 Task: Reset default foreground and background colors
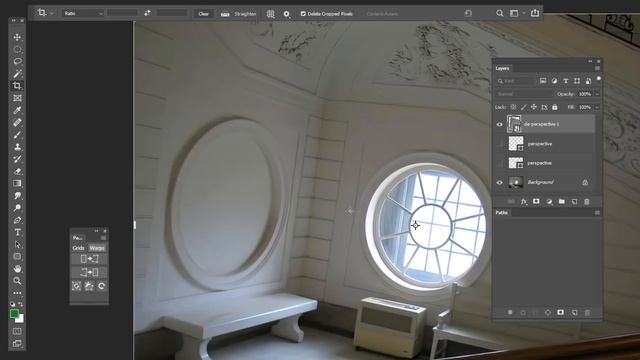tap(13, 304)
